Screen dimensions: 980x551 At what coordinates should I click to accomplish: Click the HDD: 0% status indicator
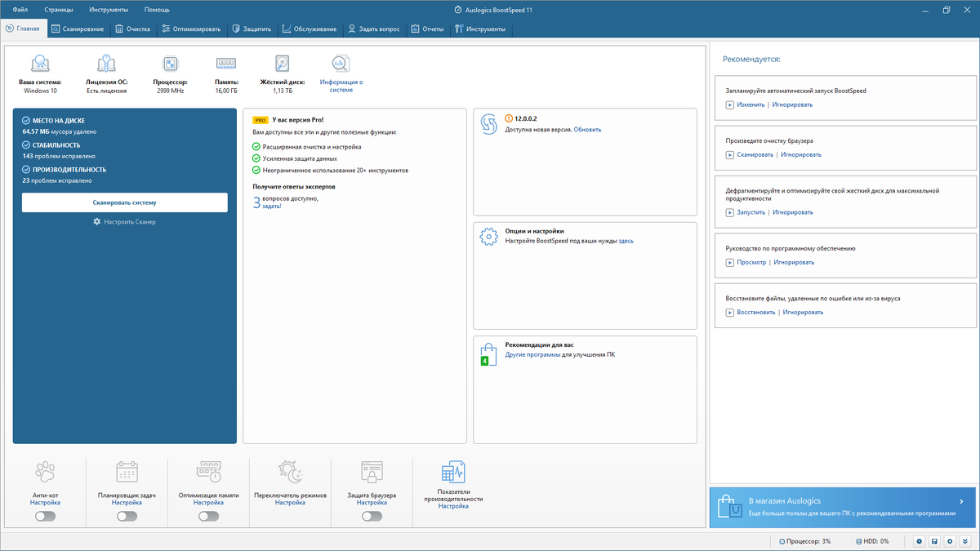point(871,541)
